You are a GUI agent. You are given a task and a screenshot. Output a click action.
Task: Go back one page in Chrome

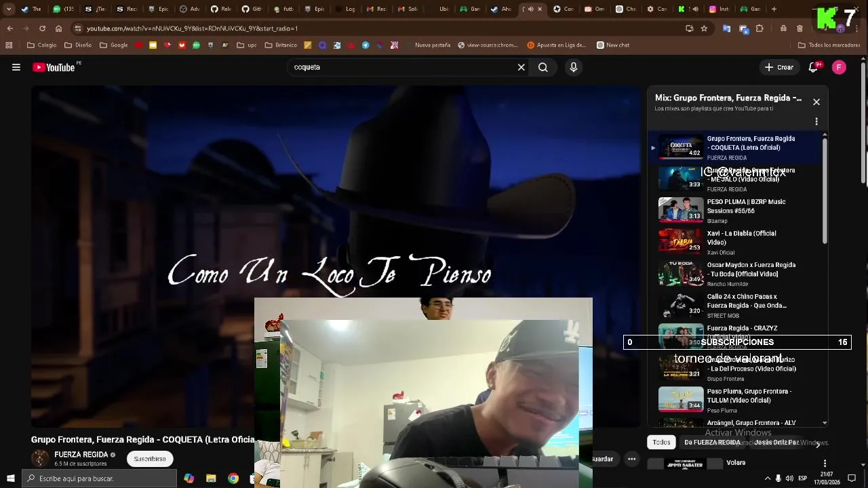(9, 28)
